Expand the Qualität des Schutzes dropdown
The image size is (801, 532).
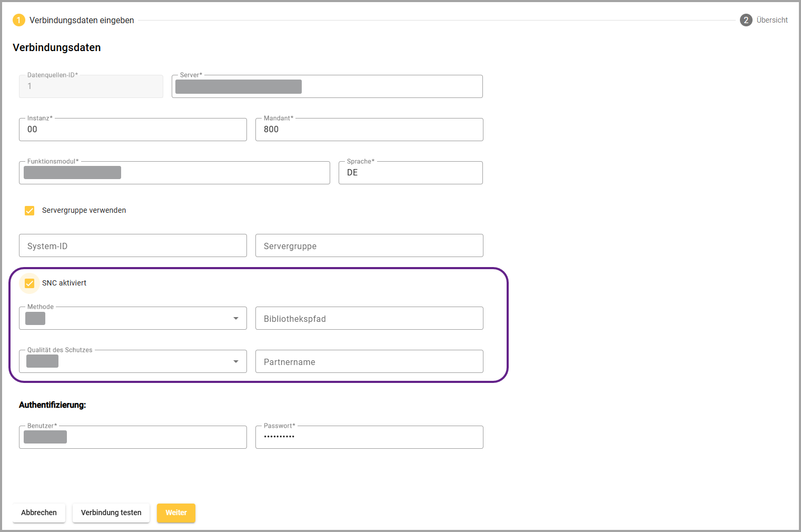coord(236,362)
